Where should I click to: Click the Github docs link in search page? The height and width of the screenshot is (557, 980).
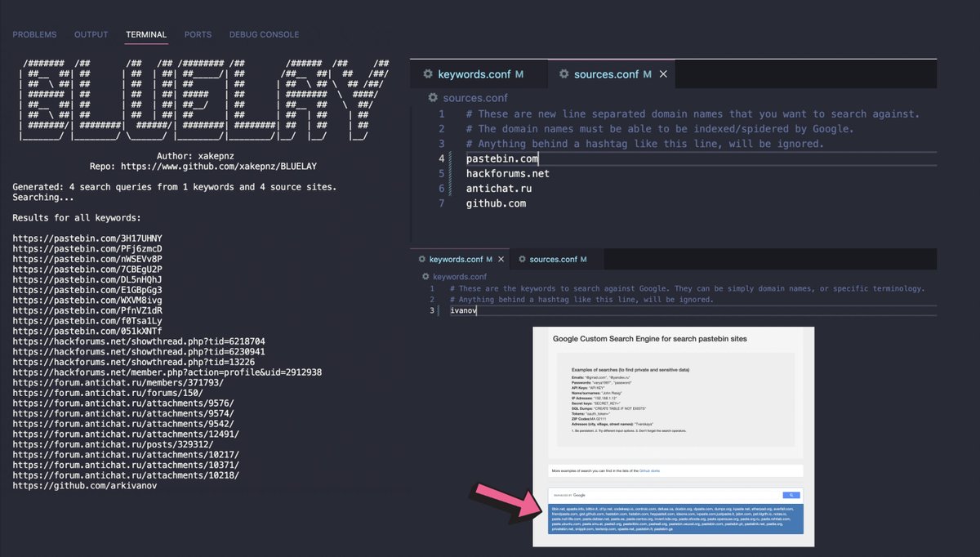(x=649, y=472)
